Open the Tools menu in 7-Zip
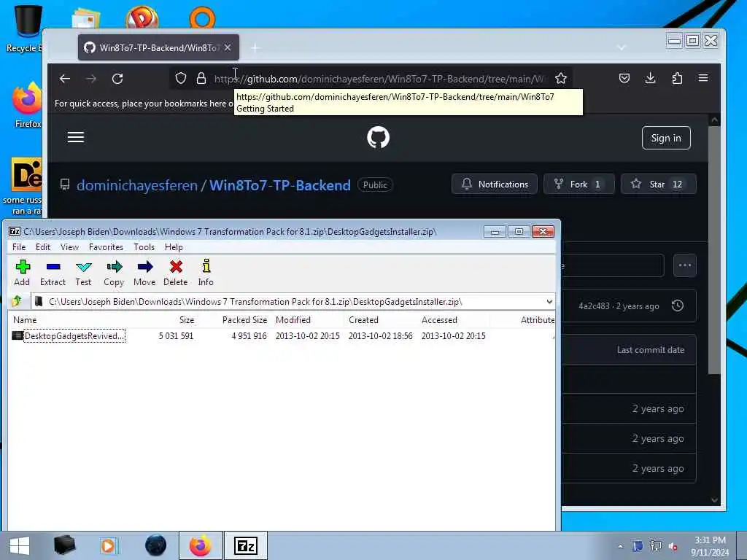 144,247
